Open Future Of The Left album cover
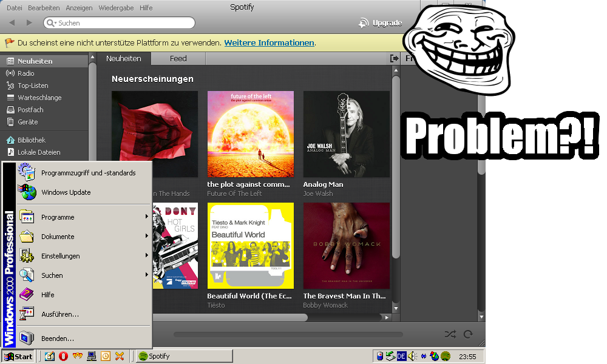The width and height of the screenshot is (607, 364). tap(251, 134)
